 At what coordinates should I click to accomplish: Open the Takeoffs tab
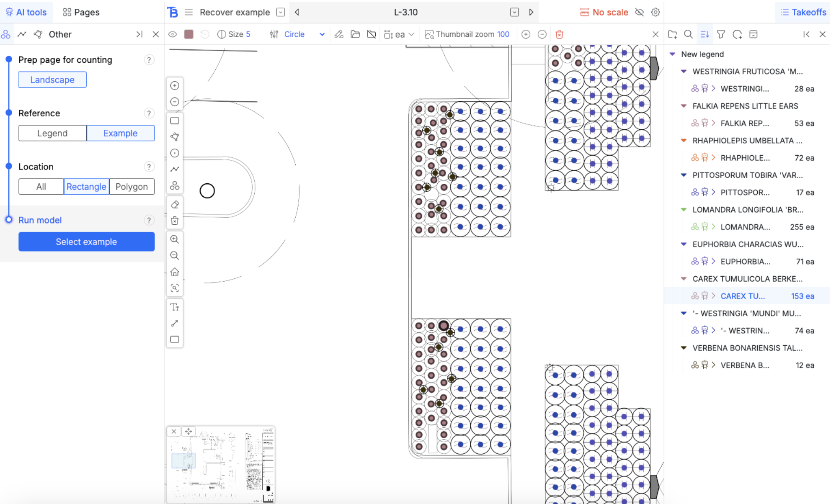pyautogui.click(x=803, y=12)
